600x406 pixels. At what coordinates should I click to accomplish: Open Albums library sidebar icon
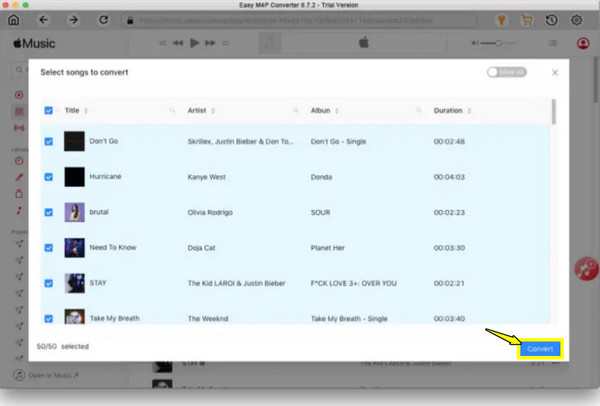[x=19, y=194]
